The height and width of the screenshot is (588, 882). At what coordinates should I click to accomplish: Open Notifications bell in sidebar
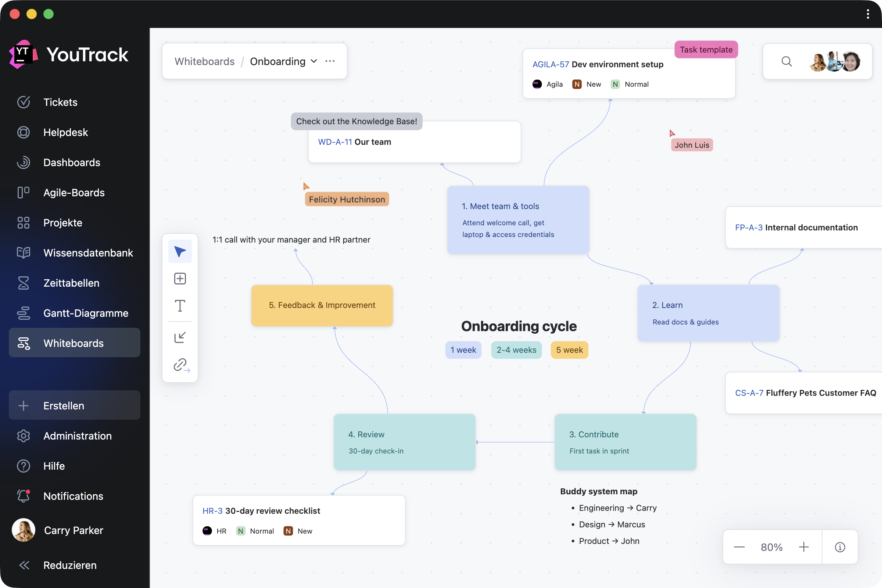pyautogui.click(x=24, y=496)
